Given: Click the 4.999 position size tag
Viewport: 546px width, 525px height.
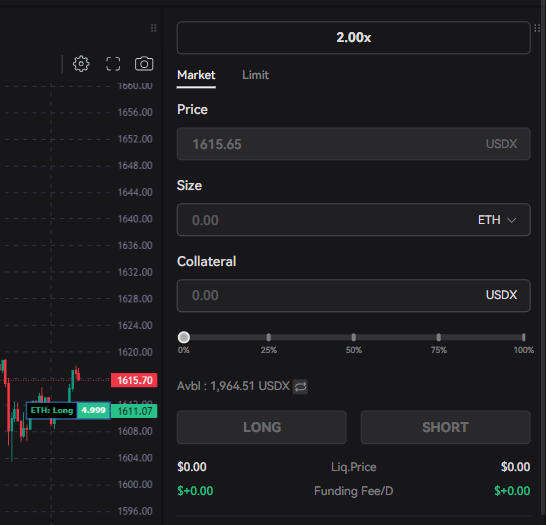Looking at the screenshot, I should point(93,410).
